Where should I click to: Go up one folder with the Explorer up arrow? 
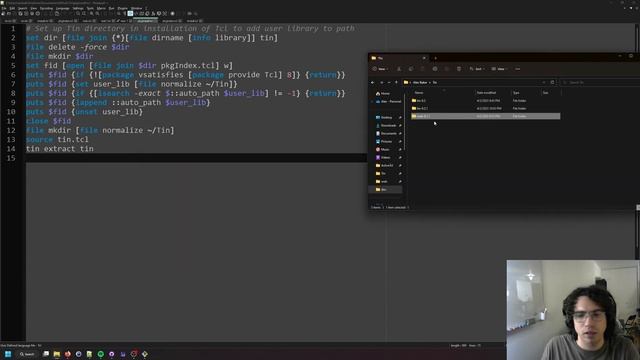(x=396, y=82)
